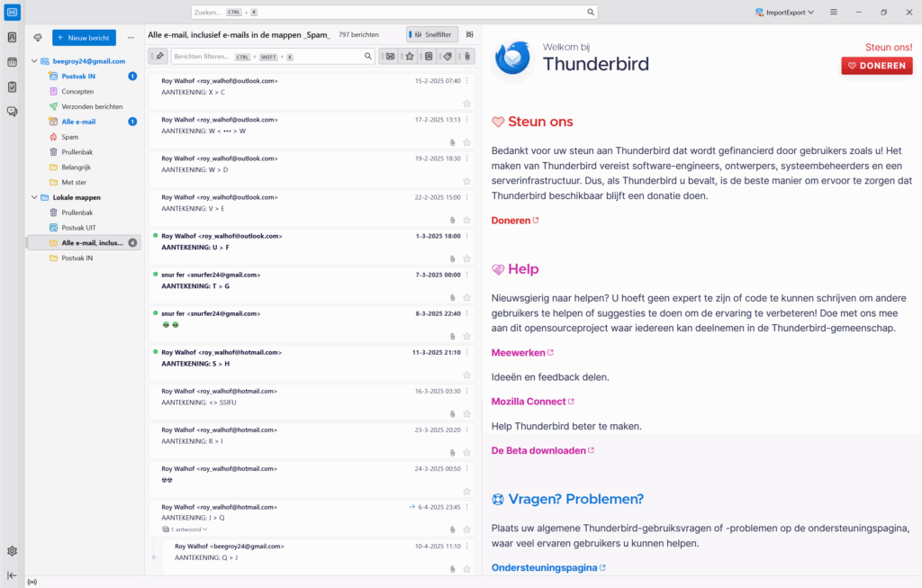Toggle keep filters applied pin button
The width and height of the screenshot is (922, 588).
click(158, 57)
